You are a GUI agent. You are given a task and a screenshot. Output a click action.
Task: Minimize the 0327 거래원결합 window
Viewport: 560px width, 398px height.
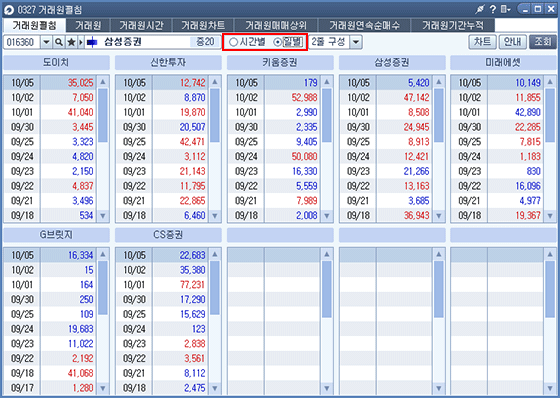tap(525, 9)
